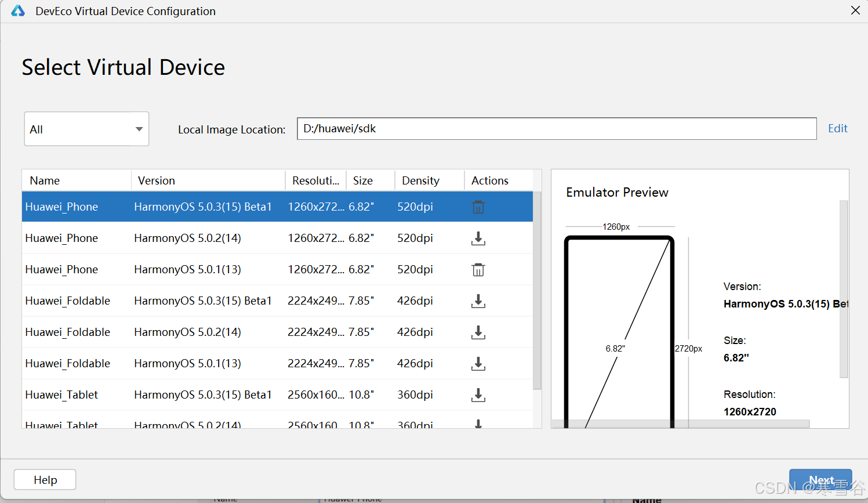Delete the Huawei_Phone HarmonyOS 5.0.3(15) Beta1 image
Image resolution: width=868 pixels, height=503 pixels.
[x=478, y=207]
